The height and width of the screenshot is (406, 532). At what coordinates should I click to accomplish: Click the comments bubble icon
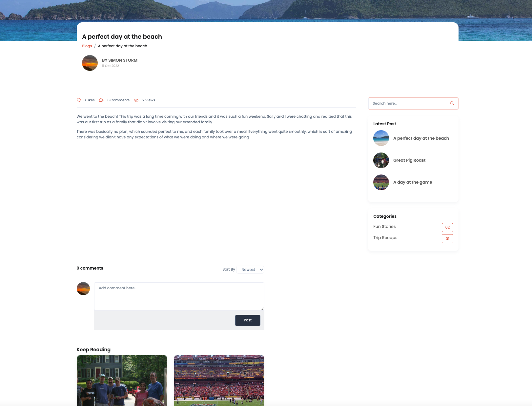tap(101, 100)
